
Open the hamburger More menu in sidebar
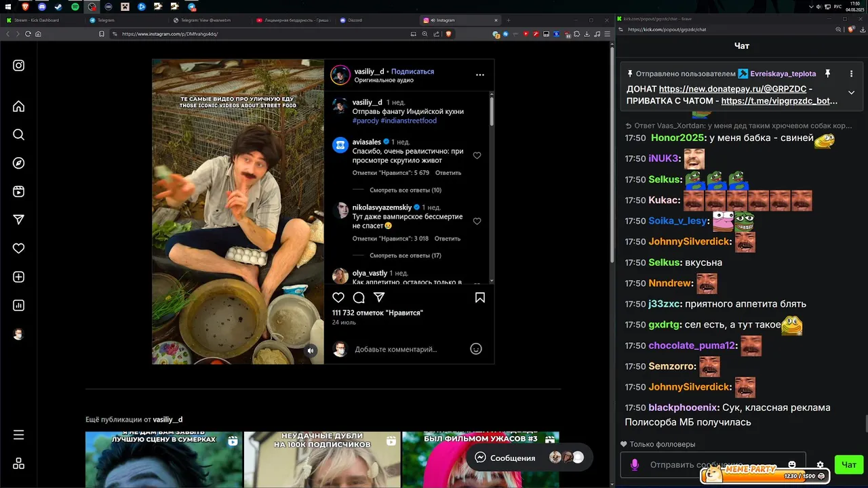(x=19, y=434)
